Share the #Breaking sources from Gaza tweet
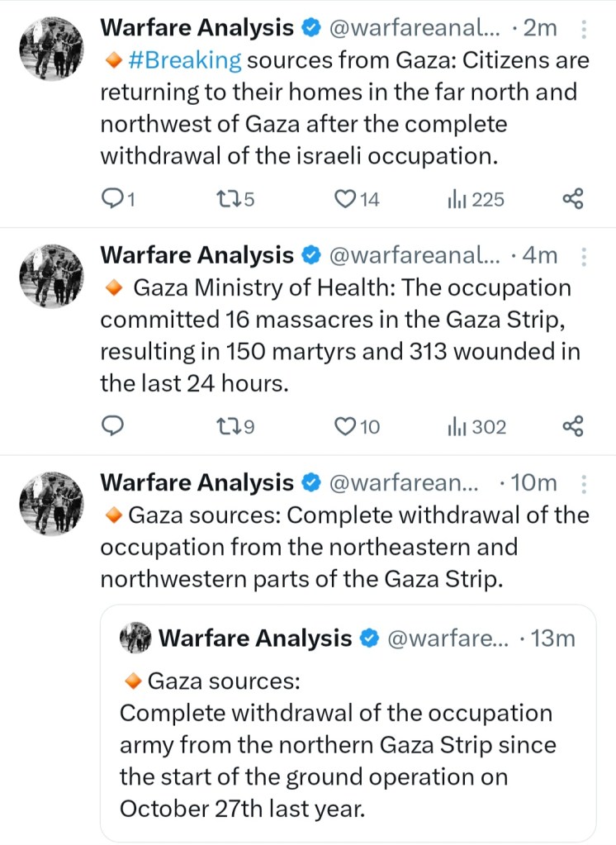Viewport: 616px width, 845px height. [x=572, y=199]
